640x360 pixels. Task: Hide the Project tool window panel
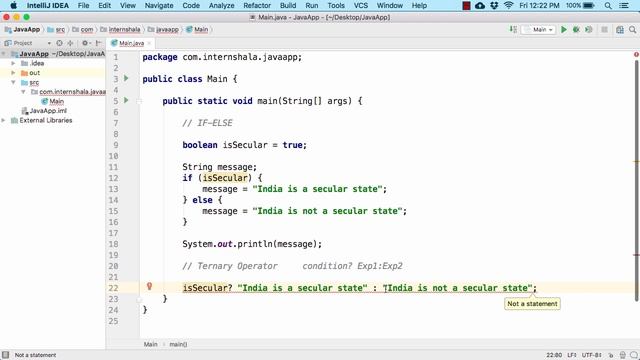click(x=98, y=43)
